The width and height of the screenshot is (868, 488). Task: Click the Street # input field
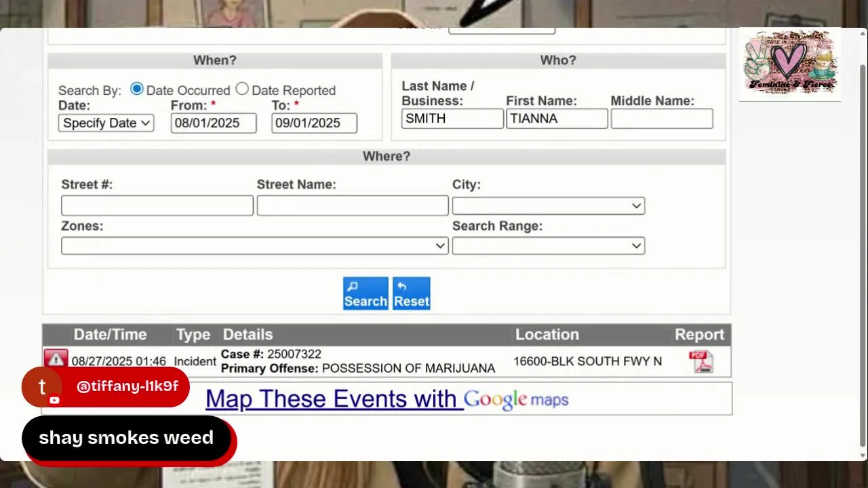click(x=157, y=205)
